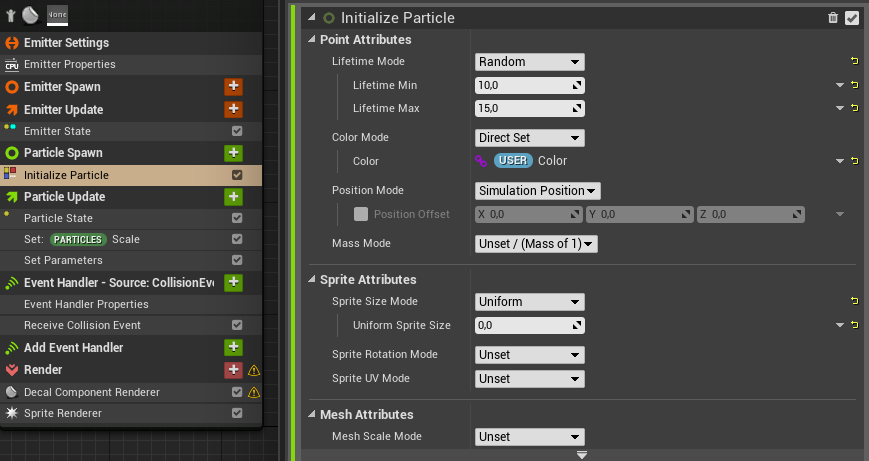Image resolution: width=869 pixels, height=461 pixels.
Task: Click the linked parameter icon beside Color
Action: (481, 161)
